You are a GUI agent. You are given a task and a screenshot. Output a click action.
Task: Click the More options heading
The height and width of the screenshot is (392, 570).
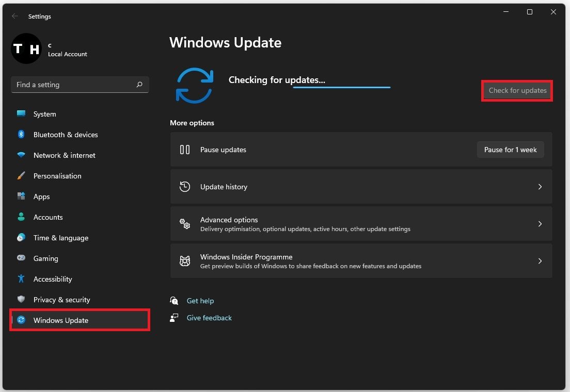click(x=192, y=123)
